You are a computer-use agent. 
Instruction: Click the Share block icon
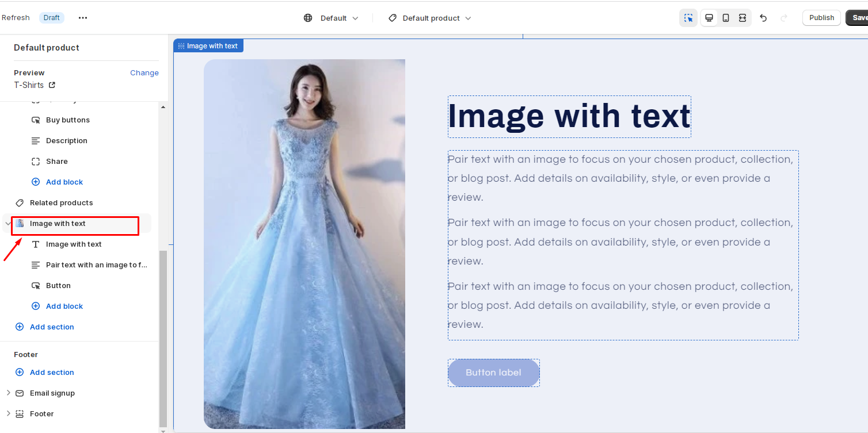(x=36, y=162)
